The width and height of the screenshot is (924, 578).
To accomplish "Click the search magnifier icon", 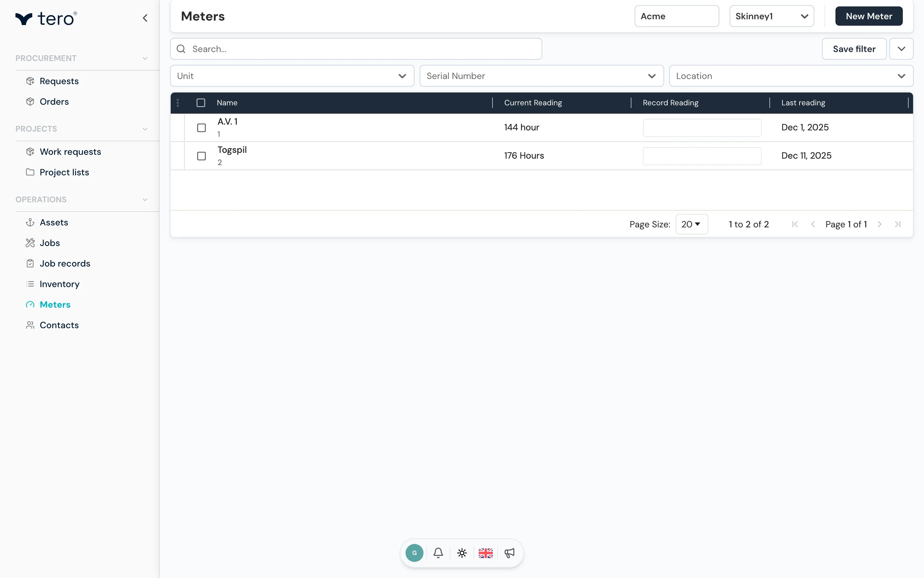I will (x=181, y=49).
